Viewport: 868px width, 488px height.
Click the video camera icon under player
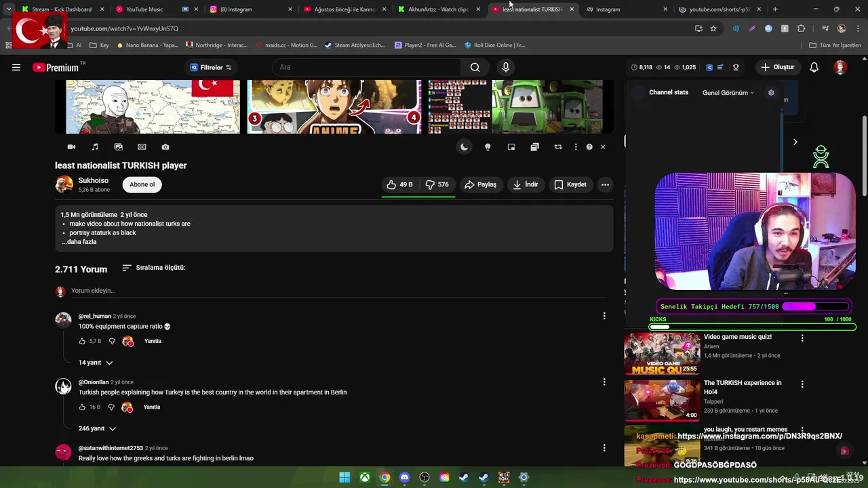(x=71, y=147)
